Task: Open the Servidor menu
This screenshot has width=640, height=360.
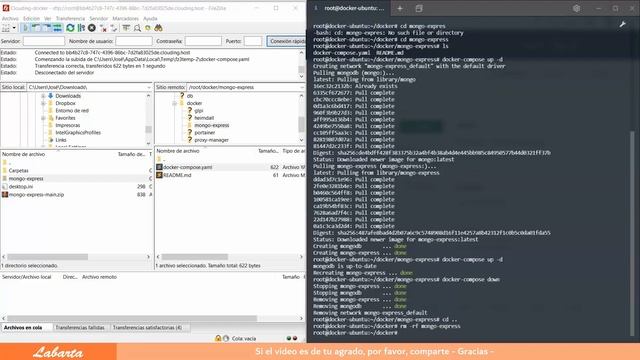Action: (98, 18)
